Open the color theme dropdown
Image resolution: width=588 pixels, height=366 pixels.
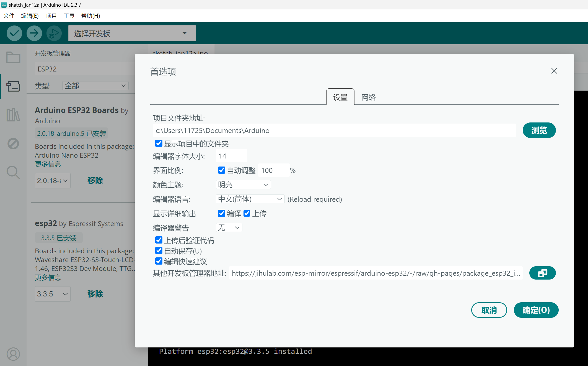243,185
